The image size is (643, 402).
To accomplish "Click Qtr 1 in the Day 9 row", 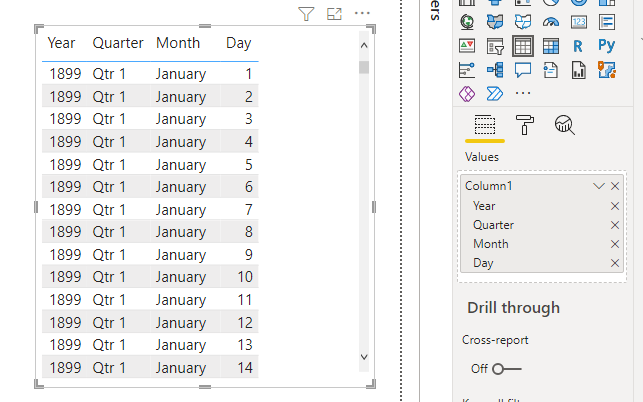I will click(x=109, y=255).
